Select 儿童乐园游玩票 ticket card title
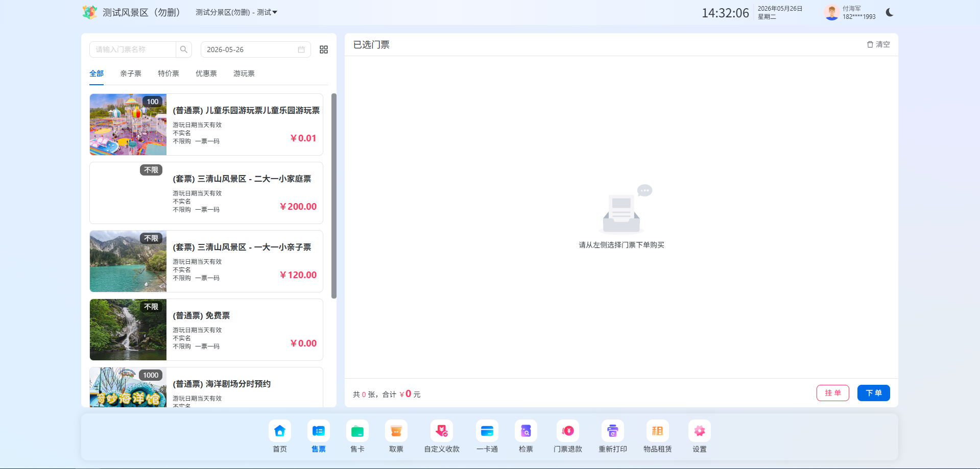The height and width of the screenshot is (469, 980). pyautogui.click(x=246, y=110)
